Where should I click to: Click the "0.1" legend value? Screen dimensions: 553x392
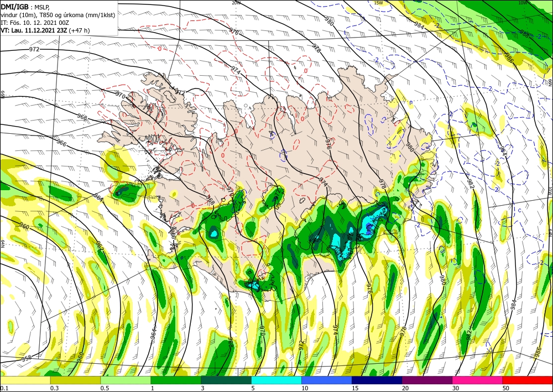point(4,388)
